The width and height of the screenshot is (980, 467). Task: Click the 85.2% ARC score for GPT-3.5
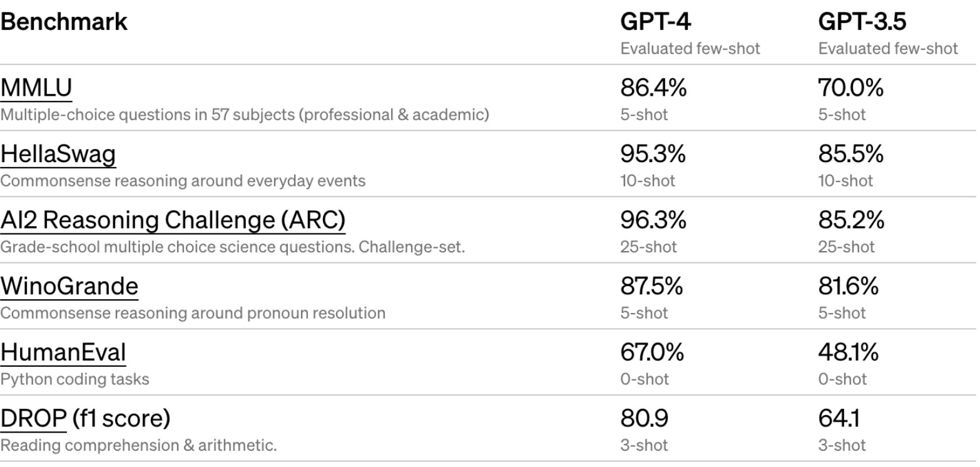[851, 221]
